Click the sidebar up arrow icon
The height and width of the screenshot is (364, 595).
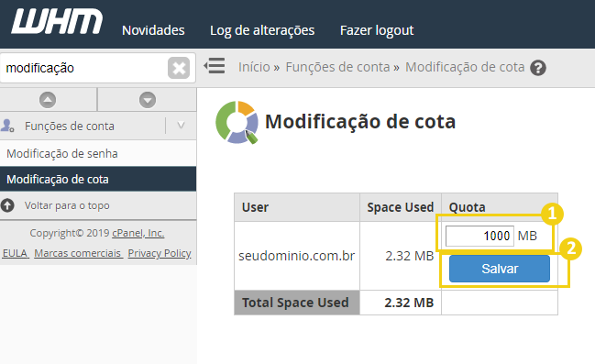[x=48, y=100]
